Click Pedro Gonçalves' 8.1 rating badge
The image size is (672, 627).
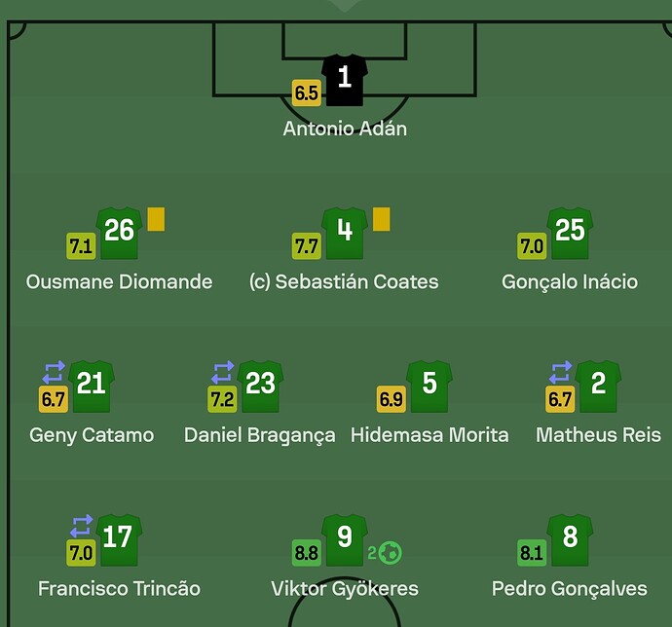[532, 553]
